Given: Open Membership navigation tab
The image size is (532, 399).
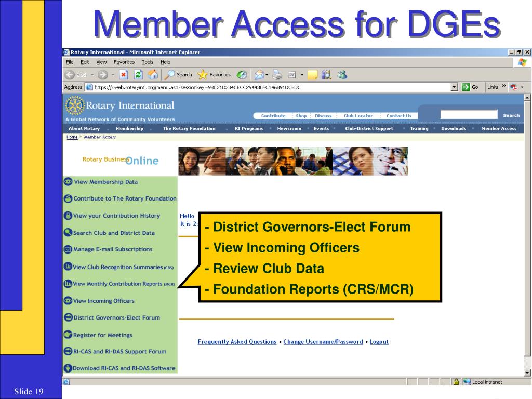Looking at the screenshot, I should [129, 129].
